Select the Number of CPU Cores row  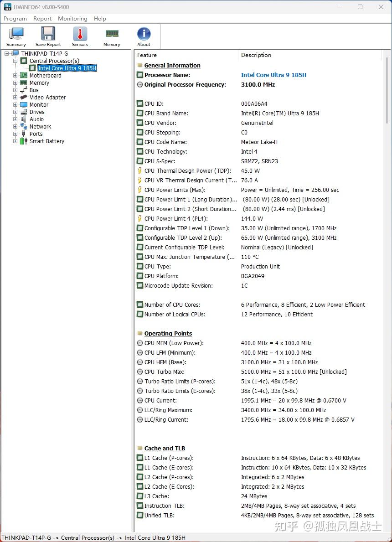259,305
